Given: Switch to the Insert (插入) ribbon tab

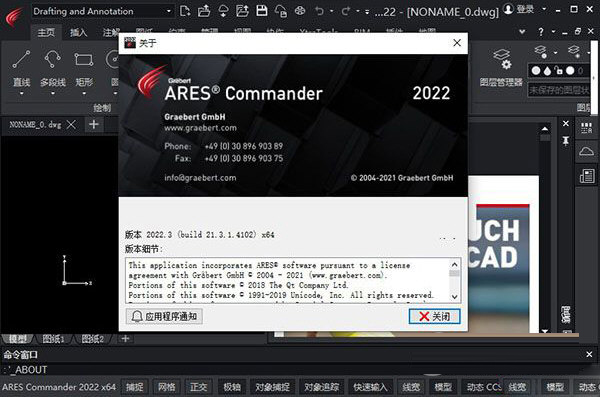Looking at the screenshot, I should (x=78, y=33).
